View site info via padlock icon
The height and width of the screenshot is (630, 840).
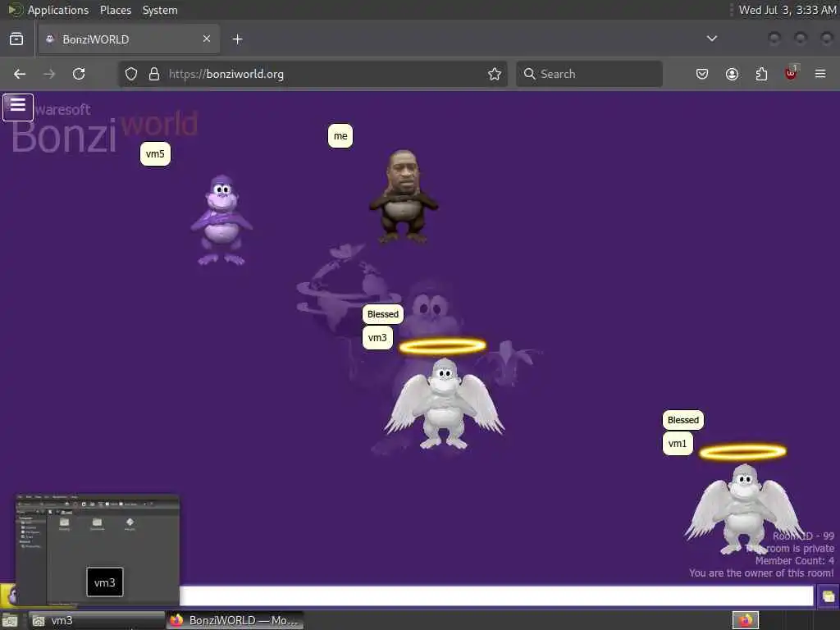pos(154,74)
